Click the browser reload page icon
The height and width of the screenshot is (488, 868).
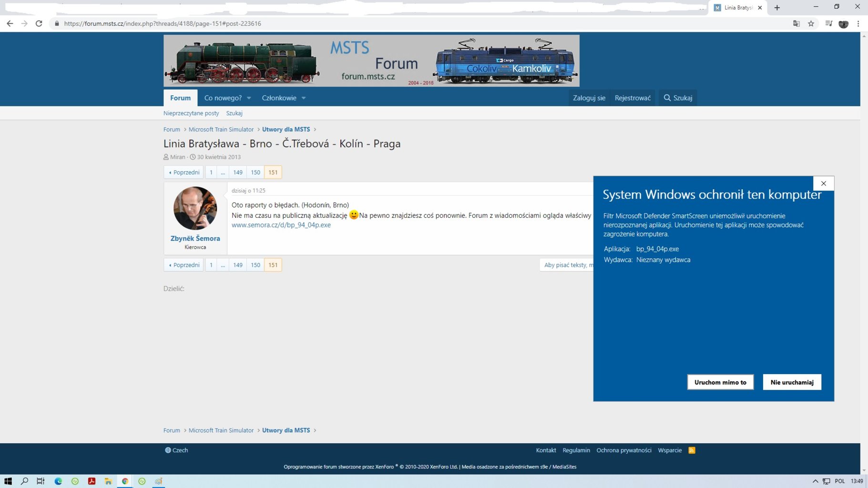pyautogui.click(x=39, y=23)
